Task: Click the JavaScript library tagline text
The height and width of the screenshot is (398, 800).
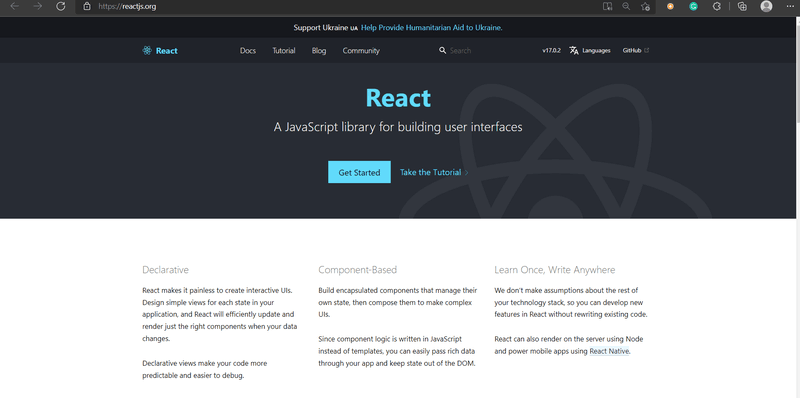Action: 398,127
